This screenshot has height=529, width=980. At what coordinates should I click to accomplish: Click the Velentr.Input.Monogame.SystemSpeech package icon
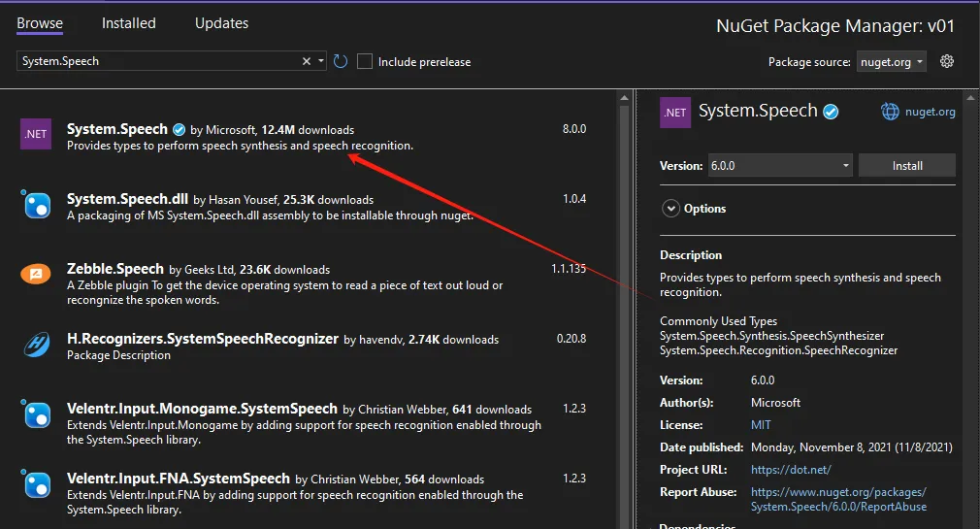point(36,413)
